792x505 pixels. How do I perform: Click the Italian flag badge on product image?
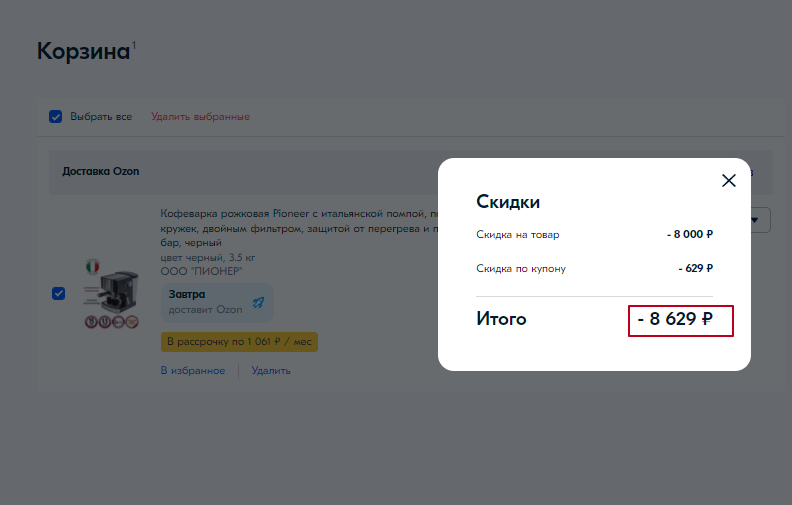[93, 266]
